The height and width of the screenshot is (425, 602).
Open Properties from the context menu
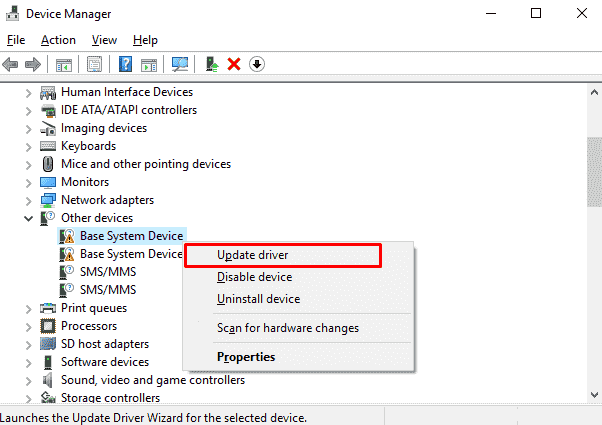pos(299,357)
